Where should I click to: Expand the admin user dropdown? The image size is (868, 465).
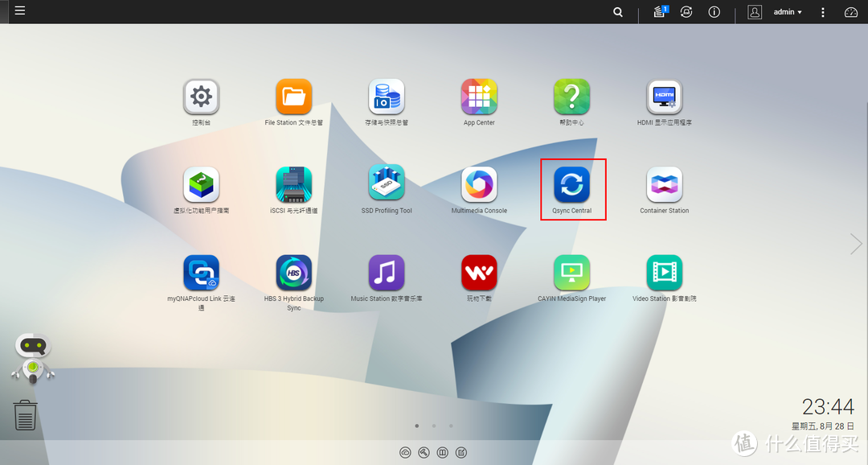point(788,11)
